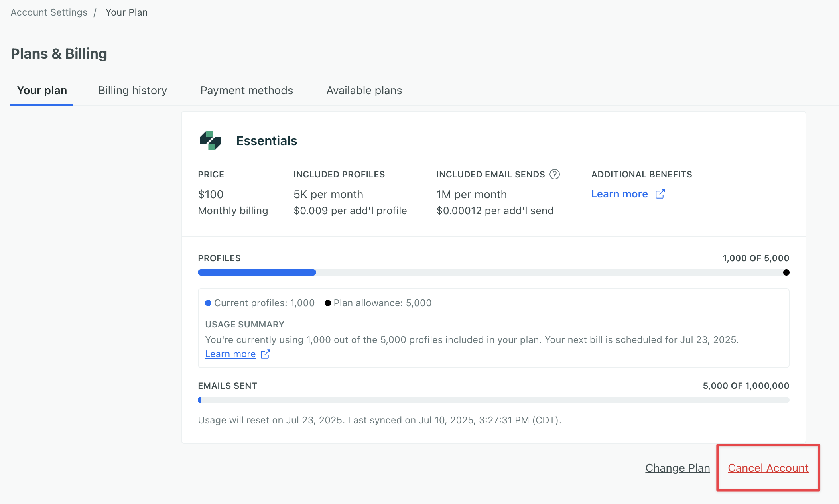839x504 pixels.
Task: Click external link icon in Usage Summary
Action: 265,354
